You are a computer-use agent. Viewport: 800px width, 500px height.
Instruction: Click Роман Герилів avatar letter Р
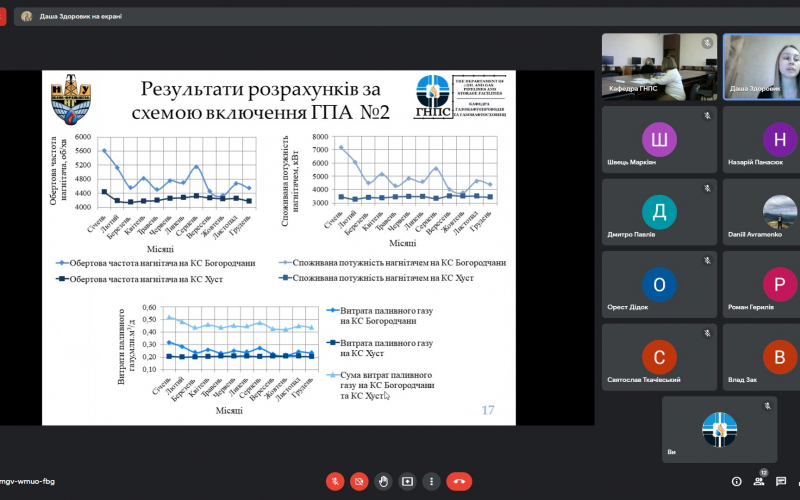point(780,284)
